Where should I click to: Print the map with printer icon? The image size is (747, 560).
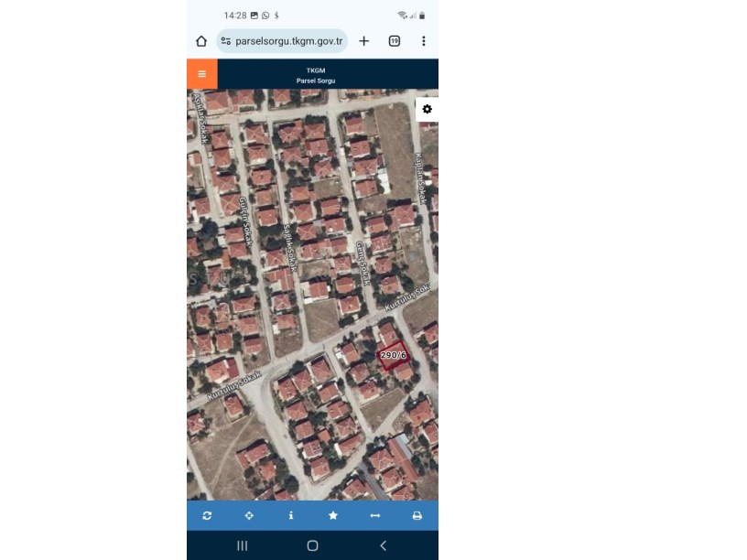pyautogui.click(x=417, y=515)
